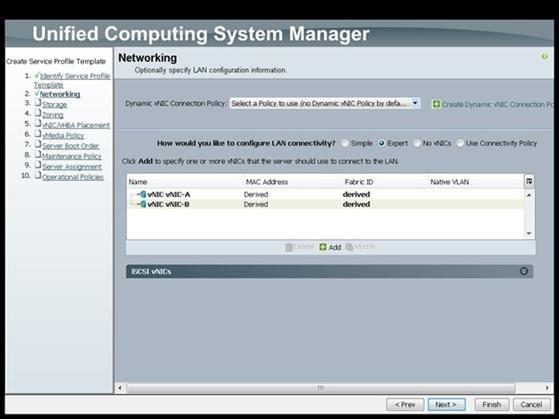Click the Operational Policies page icon

tap(38, 175)
